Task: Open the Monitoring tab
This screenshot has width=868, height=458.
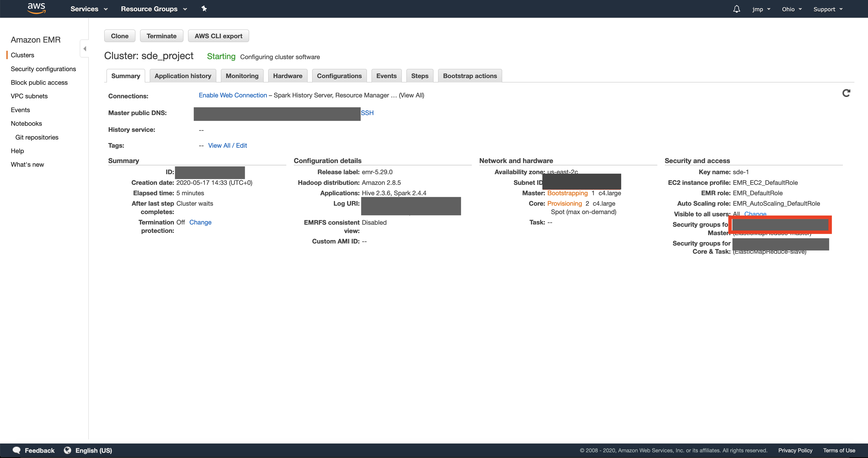Action: pyautogui.click(x=242, y=76)
